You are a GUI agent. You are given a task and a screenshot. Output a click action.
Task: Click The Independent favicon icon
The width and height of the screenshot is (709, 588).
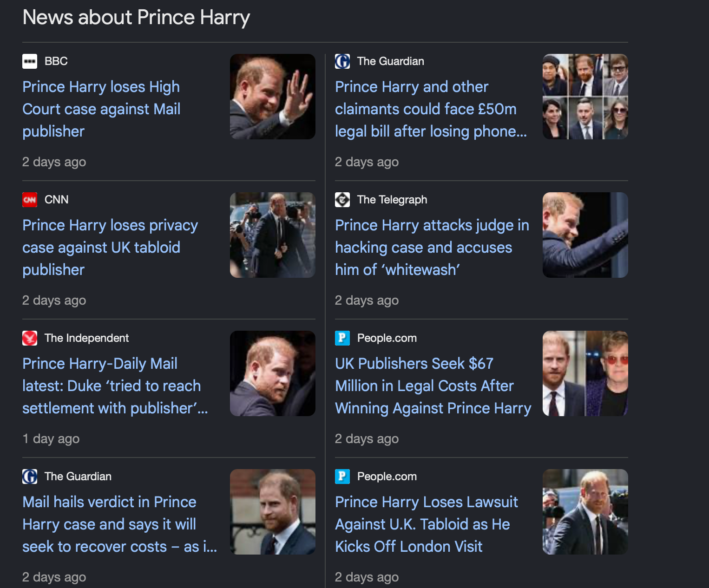tap(30, 338)
